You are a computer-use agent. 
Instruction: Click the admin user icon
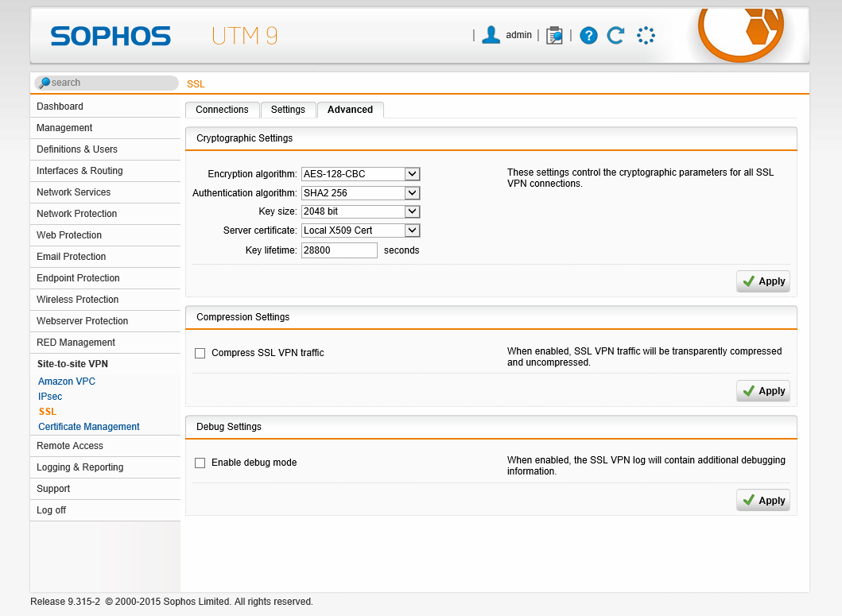[491, 35]
